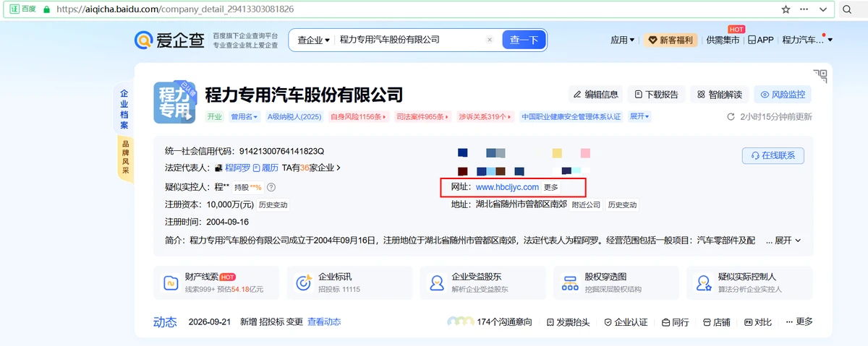Open the 疑似实际控制人 card
This screenshot has width=868, height=346.
click(750, 282)
